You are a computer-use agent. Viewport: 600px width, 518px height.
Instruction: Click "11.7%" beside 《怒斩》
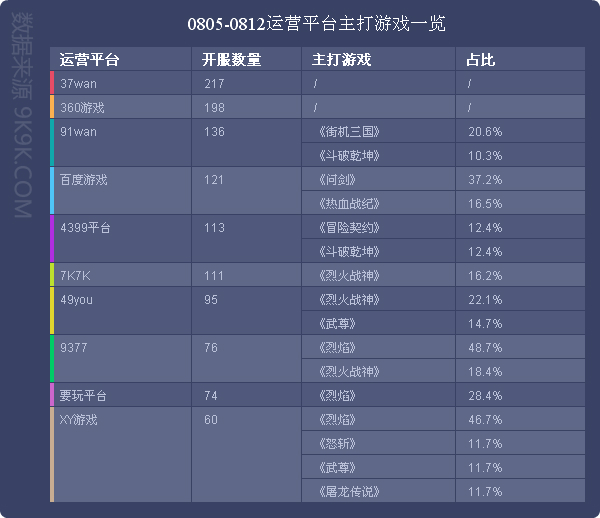tap(485, 444)
